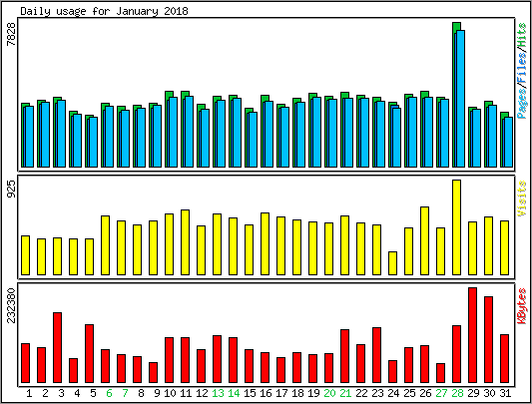Click the shortest yellow Visits bar, day 24

click(x=392, y=263)
